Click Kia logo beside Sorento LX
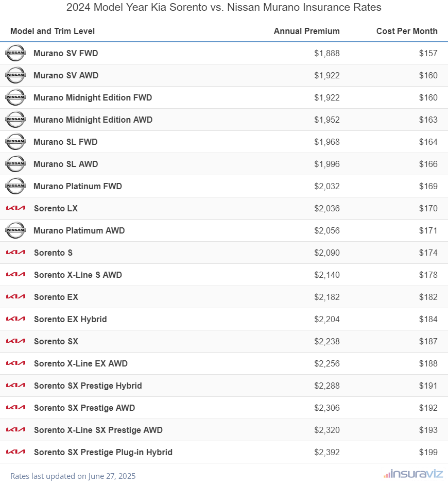 tap(16, 208)
